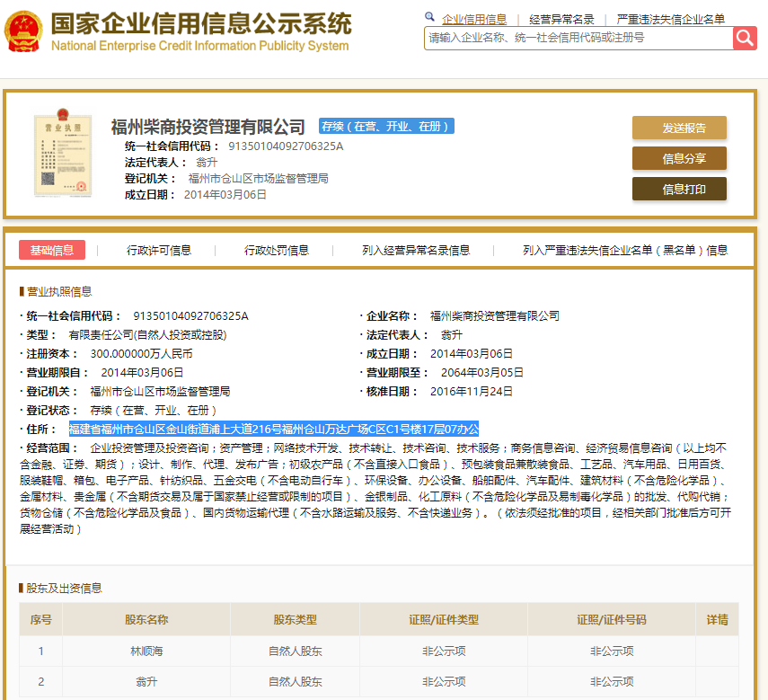Screen dimensions: 768x700
Task: Select the 行政处罚信息 tab
Action: 278,251
